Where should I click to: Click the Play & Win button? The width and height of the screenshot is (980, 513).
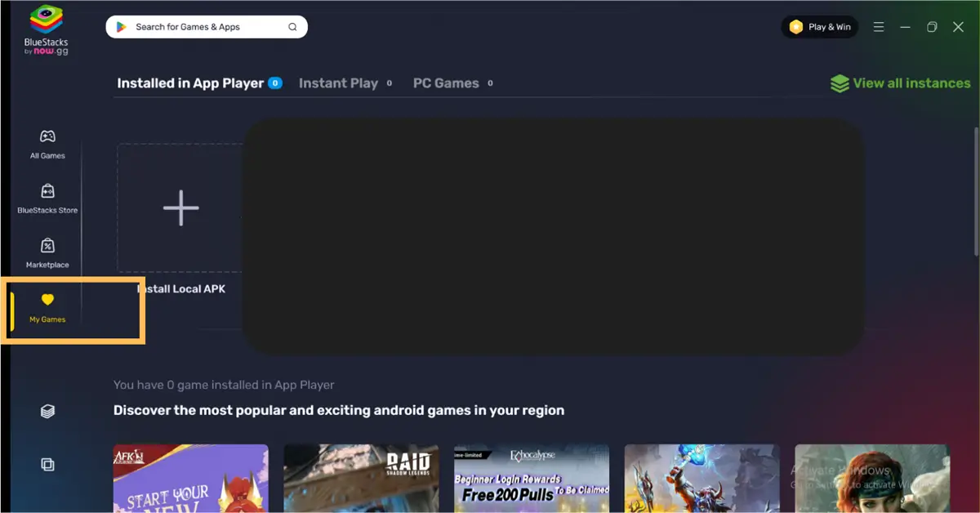tap(819, 27)
